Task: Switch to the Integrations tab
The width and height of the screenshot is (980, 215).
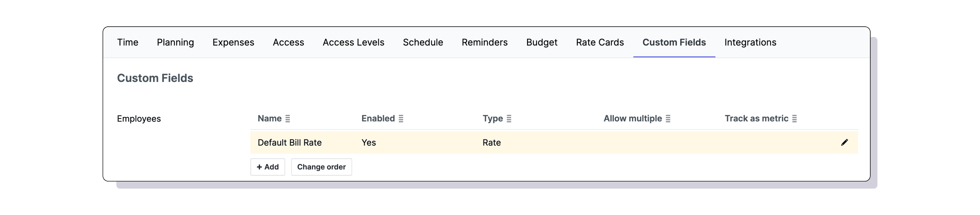Action: [x=750, y=42]
